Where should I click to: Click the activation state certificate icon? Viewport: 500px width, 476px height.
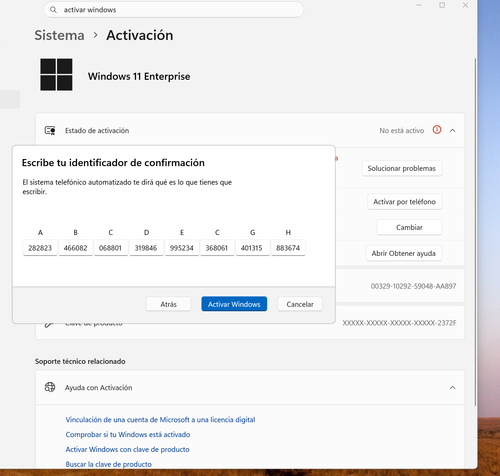(50, 130)
